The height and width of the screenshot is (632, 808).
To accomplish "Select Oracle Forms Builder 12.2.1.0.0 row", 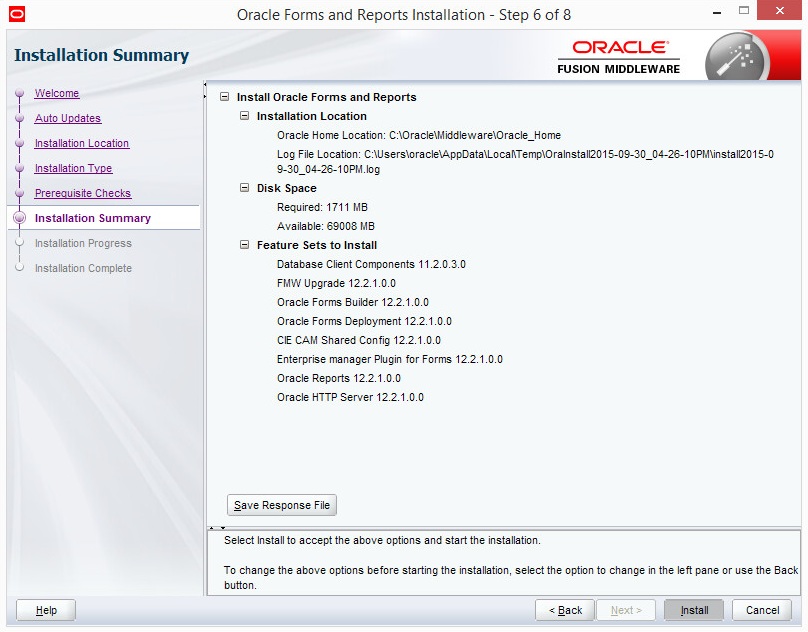I will (x=352, y=302).
